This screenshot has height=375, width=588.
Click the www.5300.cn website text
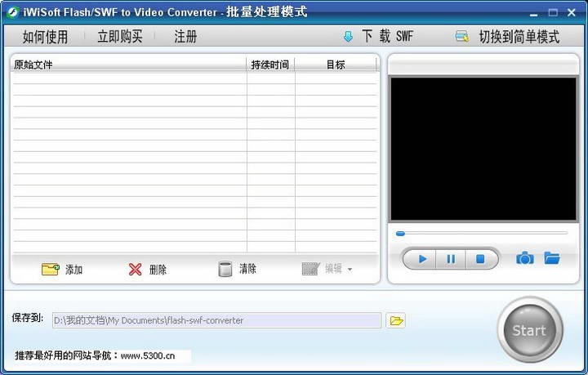pos(148,355)
